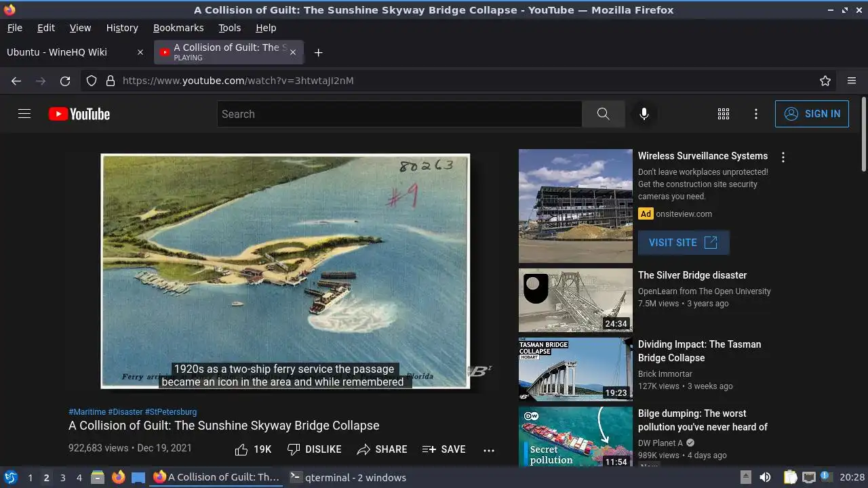868x488 pixels.
Task: Open the network tray icon
Action: click(808, 477)
